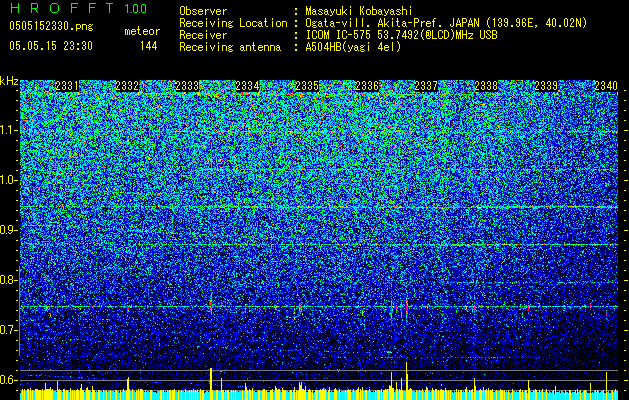
Task: Click the Receiving Location label
Action: pyautogui.click(x=233, y=23)
